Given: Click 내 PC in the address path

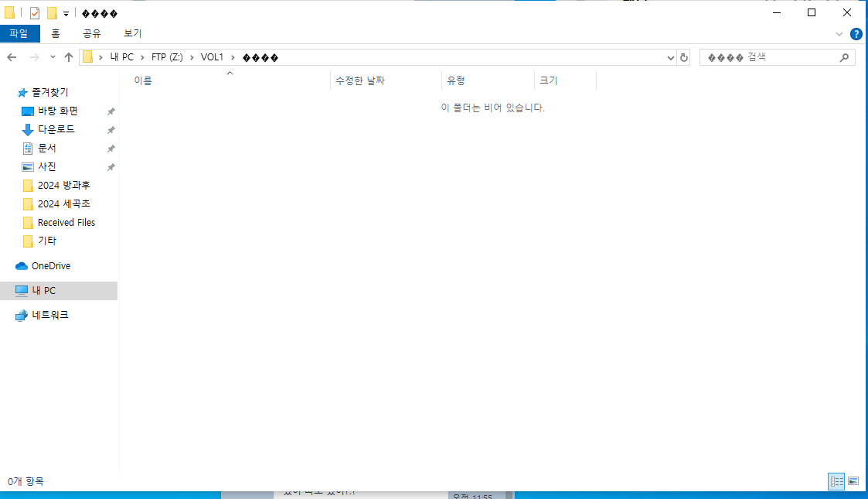Looking at the screenshot, I should click(122, 57).
